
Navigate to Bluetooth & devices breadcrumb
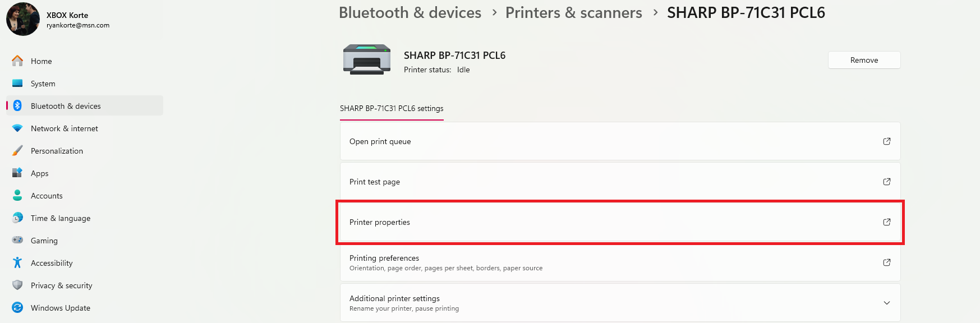(410, 12)
